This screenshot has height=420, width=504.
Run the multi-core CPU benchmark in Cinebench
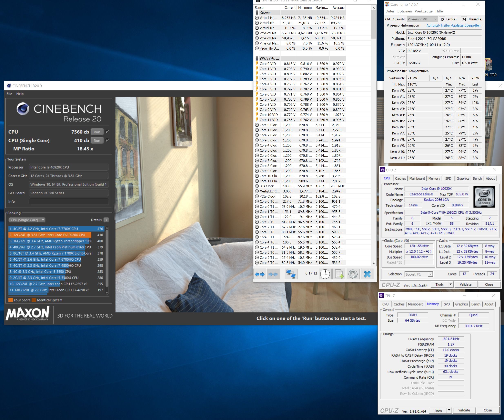pyautogui.click(x=97, y=132)
